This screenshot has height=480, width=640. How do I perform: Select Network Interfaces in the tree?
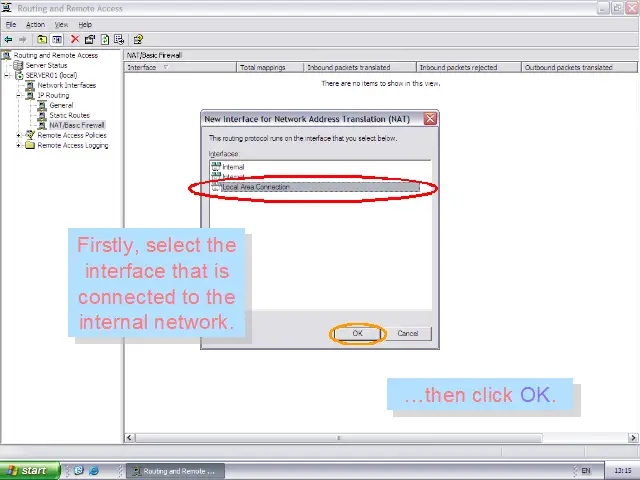coord(67,85)
